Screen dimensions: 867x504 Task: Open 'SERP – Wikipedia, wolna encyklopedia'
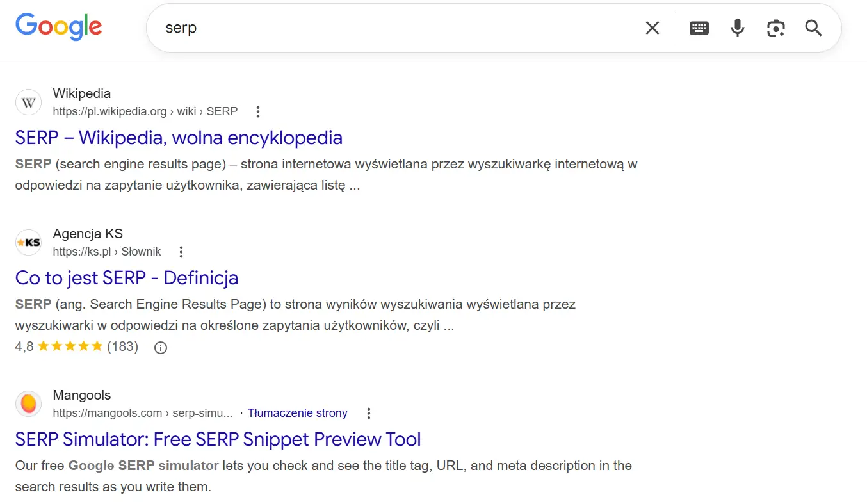click(x=179, y=138)
